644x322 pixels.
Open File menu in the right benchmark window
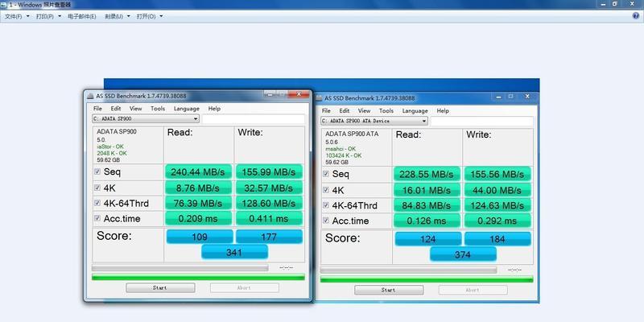[x=326, y=111]
